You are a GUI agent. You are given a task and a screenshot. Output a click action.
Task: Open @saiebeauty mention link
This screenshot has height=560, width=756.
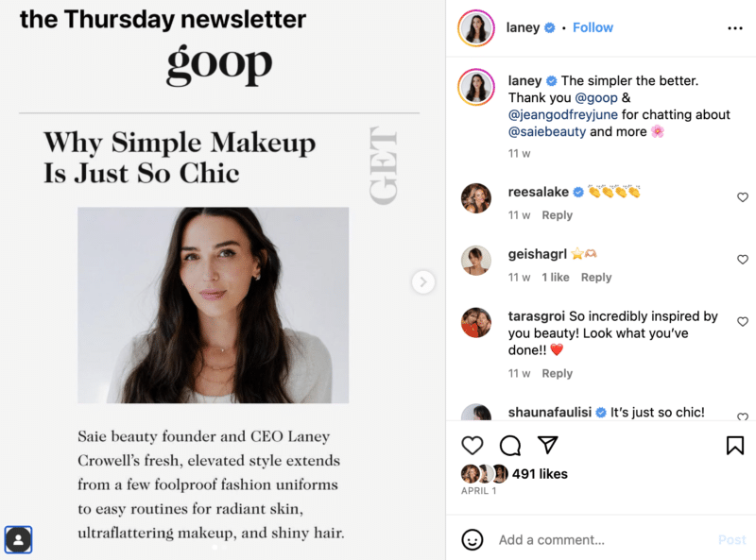tap(547, 131)
